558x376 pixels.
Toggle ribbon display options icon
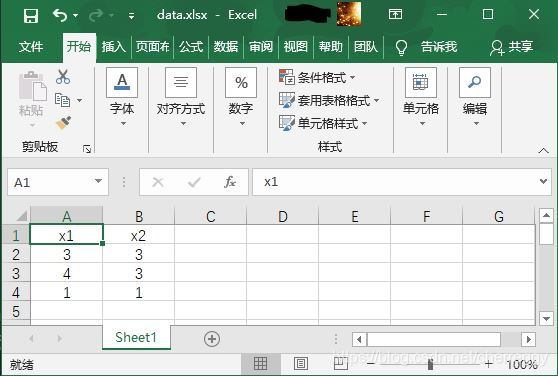(x=395, y=14)
